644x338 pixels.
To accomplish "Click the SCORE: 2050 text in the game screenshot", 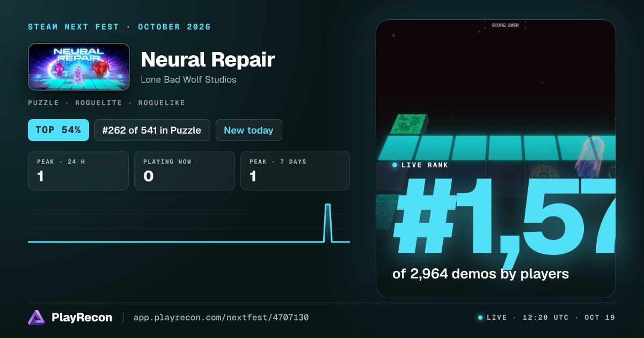I will point(505,25).
